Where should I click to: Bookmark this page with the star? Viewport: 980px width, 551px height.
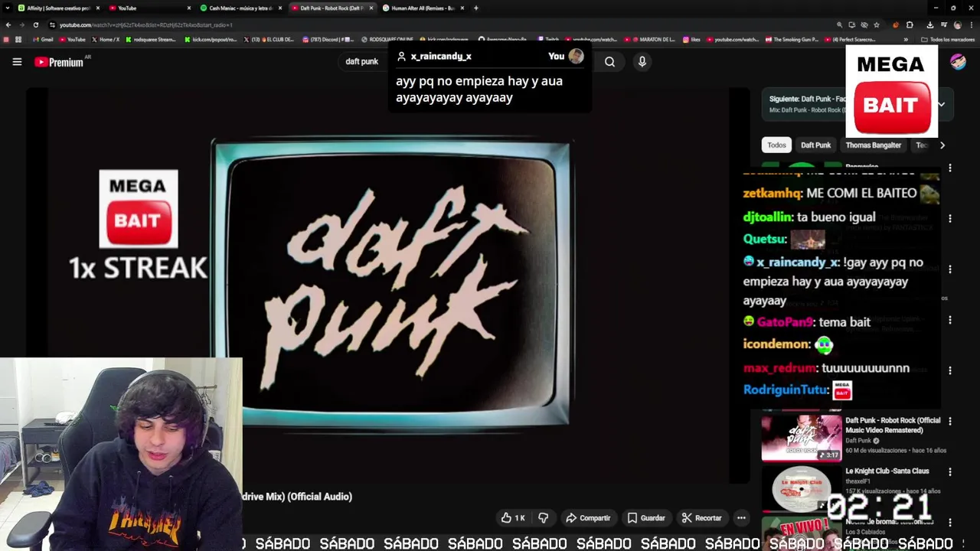click(877, 24)
